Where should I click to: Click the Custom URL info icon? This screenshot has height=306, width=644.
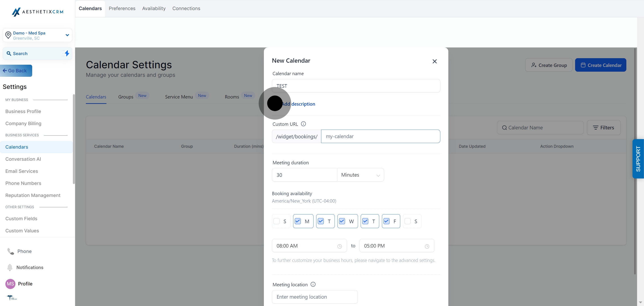coord(303,124)
